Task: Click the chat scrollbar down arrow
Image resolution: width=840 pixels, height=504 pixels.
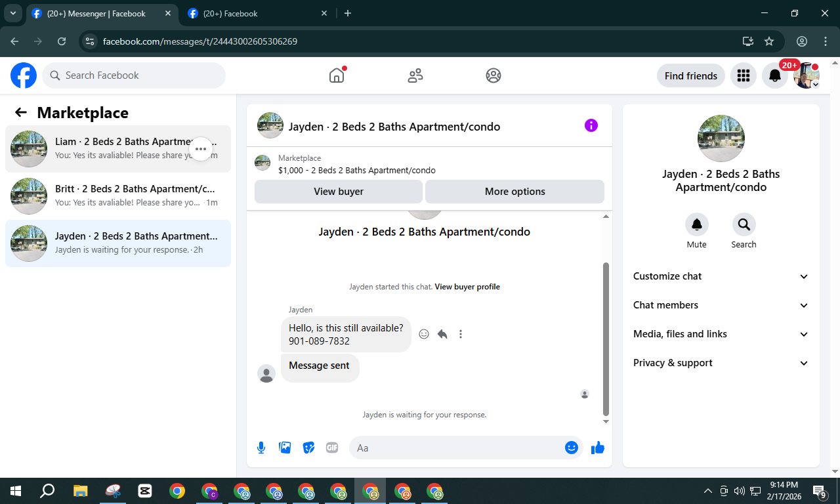Action: [x=606, y=421]
